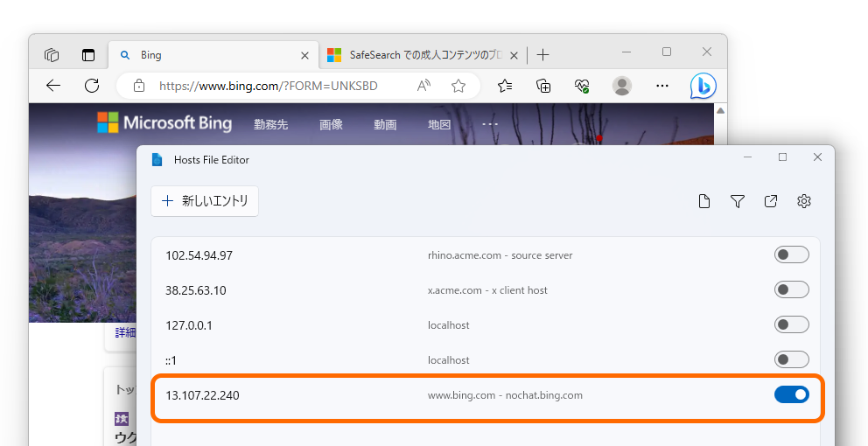Click rhino.acme.com - source server text
This screenshot has height=446, width=868.
click(x=500, y=255)
